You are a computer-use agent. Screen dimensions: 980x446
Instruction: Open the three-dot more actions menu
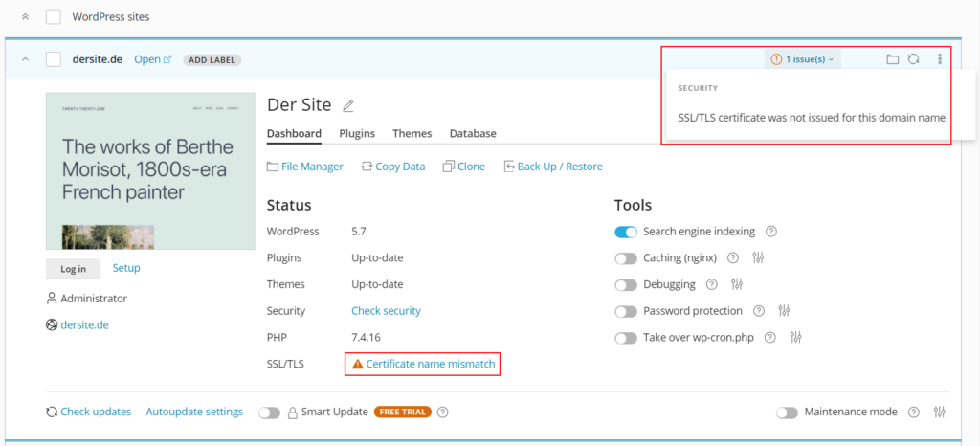click(x=940, y=59)
